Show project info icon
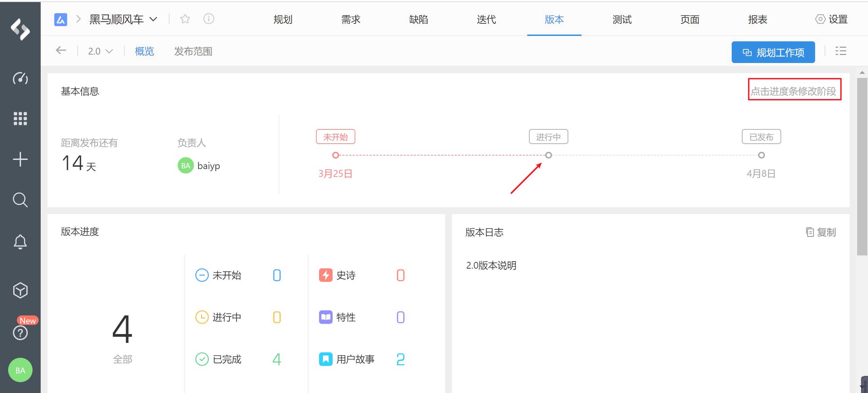This screenshot has width=868, height=393. 209,19
